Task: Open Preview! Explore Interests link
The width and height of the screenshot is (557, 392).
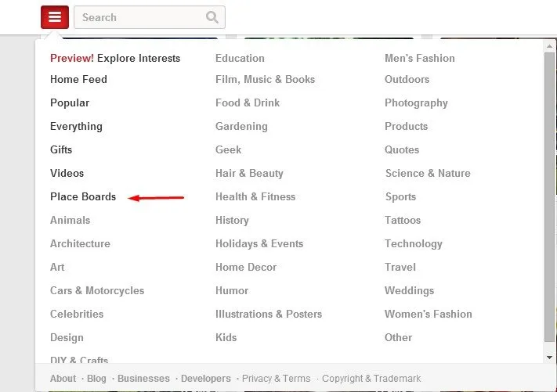Action: 115,58
